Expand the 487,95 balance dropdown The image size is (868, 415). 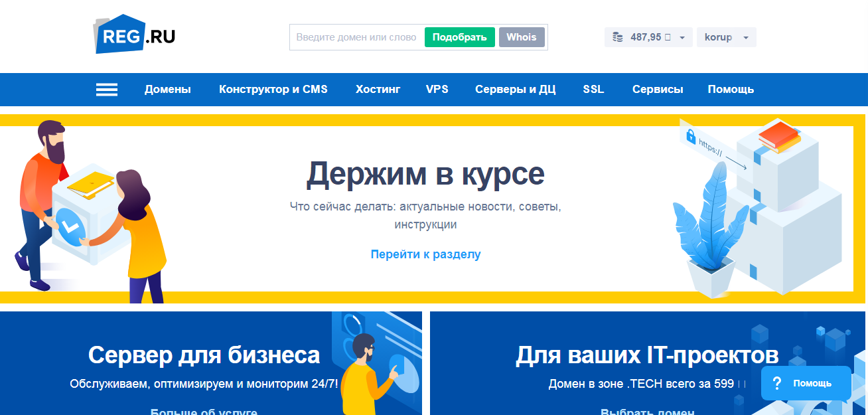[683, 38]
